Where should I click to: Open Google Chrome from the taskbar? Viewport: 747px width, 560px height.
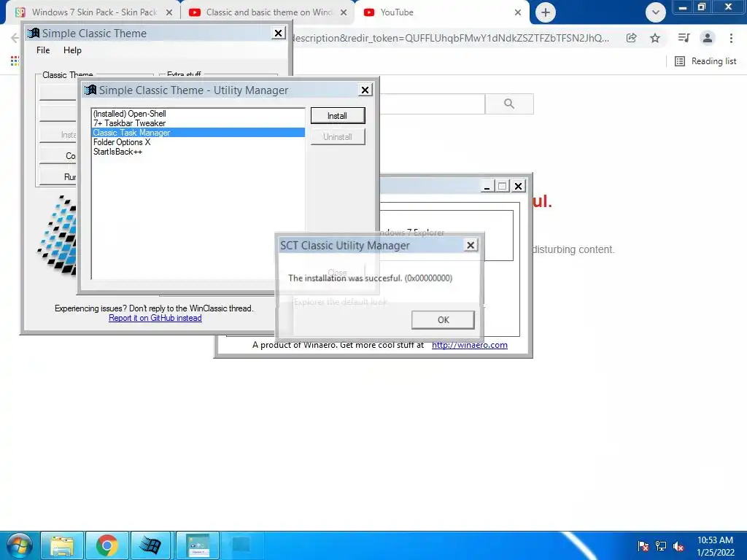point(107,545)
